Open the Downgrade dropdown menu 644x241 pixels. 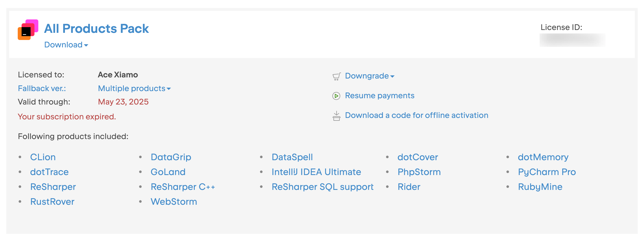pyautogui.click(x=369, y=76)
